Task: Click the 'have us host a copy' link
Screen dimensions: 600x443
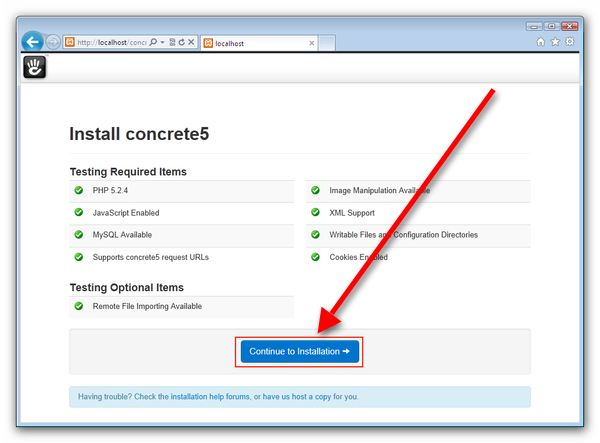Action: click(297, 397)
